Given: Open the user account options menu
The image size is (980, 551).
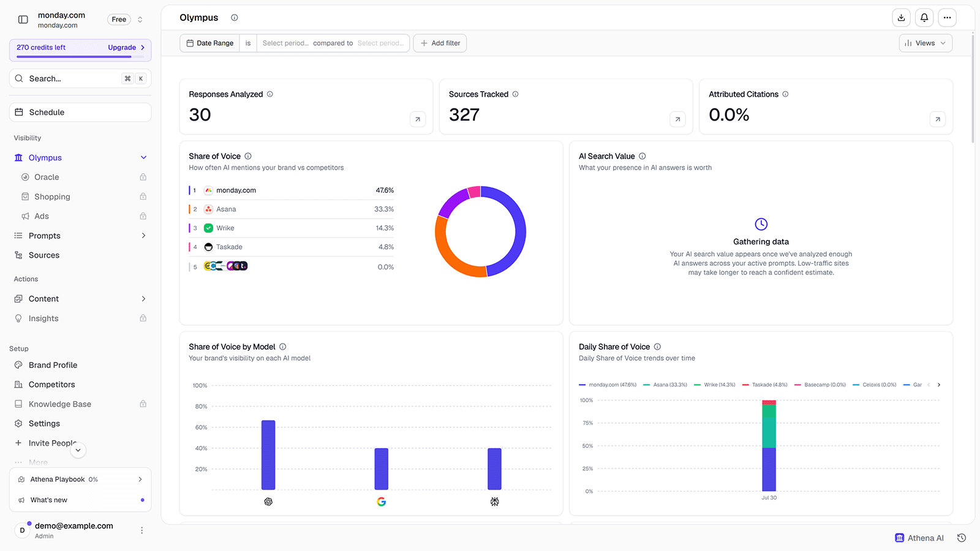Looking at the screenshot, I should 141,530.
